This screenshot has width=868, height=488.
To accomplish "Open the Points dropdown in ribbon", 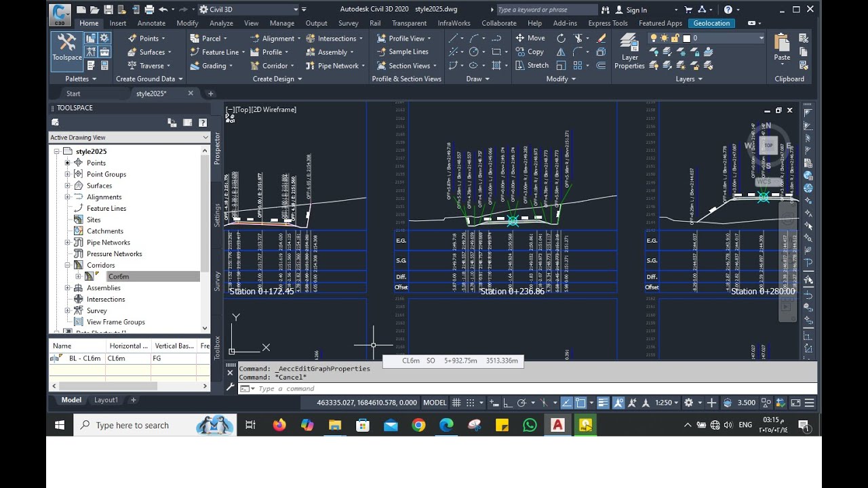I will [146, 39].
